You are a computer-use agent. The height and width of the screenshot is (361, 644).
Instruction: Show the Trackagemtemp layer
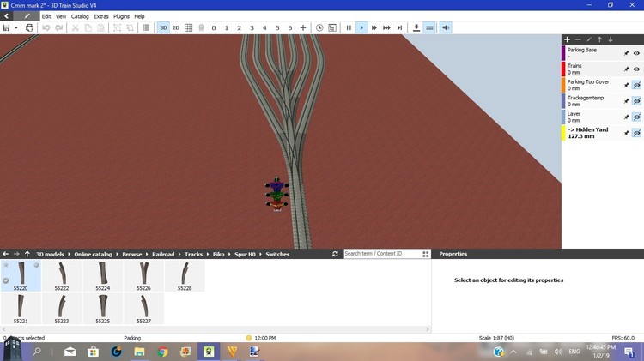tap(636, 101)
